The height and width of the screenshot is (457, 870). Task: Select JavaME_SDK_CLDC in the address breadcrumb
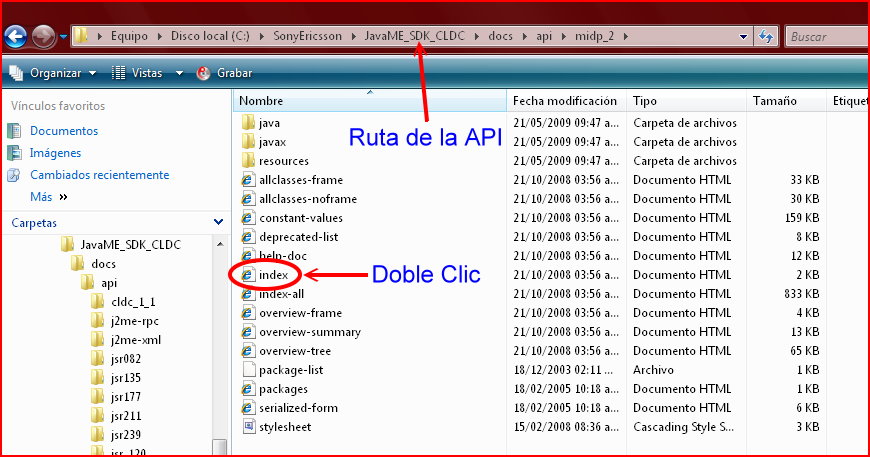(x=414, y=36)
